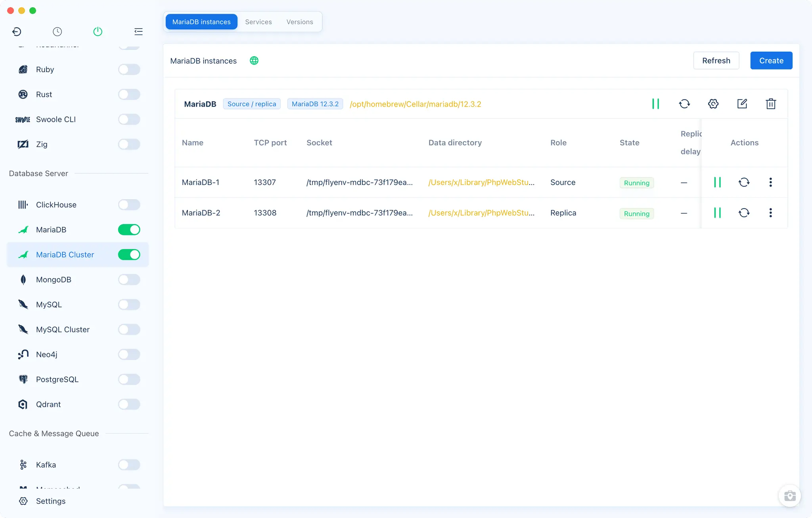Click port 13308 cell
812x518 pixels.
[x=265, y=213]
